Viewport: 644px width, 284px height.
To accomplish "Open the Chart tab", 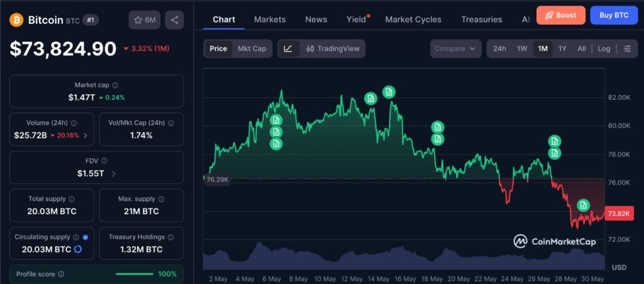I will pyautogui.click(x=224, y=19).
